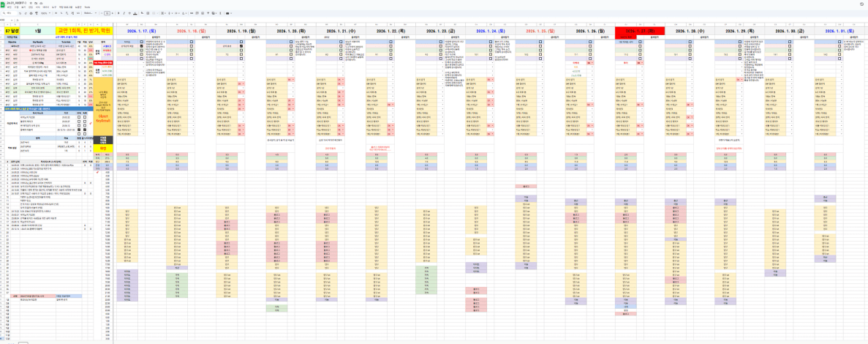Image resolution: width=868 pixels, height=344 pixels.
Task: Open the 123 number format dropdown
Action: coord(78,13)
